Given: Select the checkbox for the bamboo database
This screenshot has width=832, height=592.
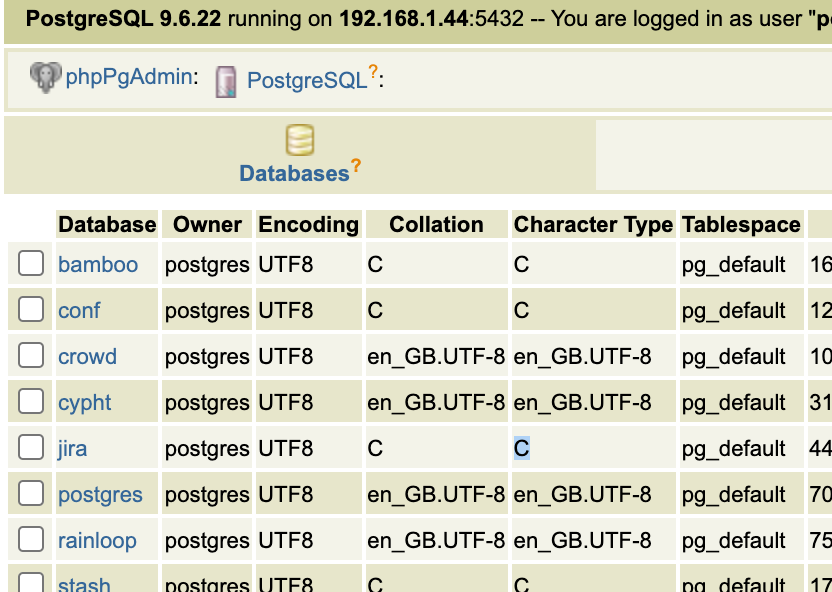Looking at the screenshot, I should tap(29, 264).
